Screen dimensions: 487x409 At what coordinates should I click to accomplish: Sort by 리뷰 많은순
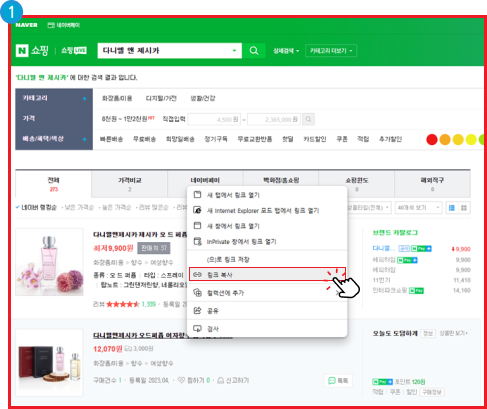tap(153, 208)
